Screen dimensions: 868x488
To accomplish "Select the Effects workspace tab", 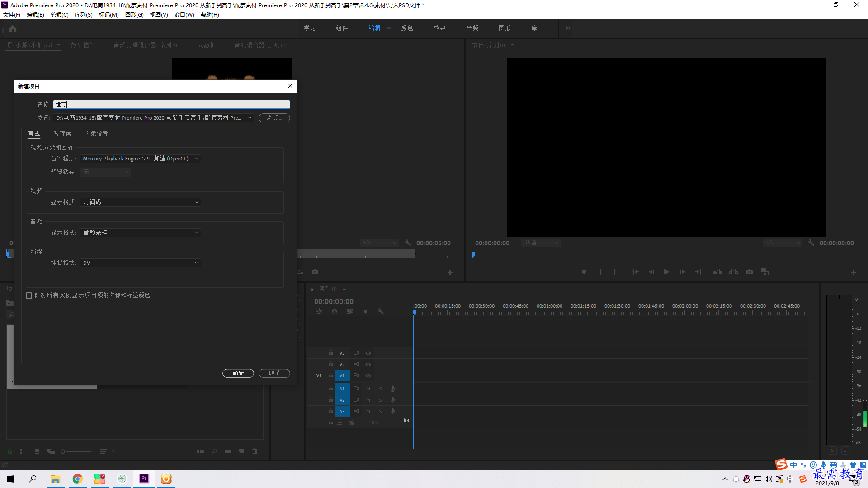I will click(x=439, y=28).
